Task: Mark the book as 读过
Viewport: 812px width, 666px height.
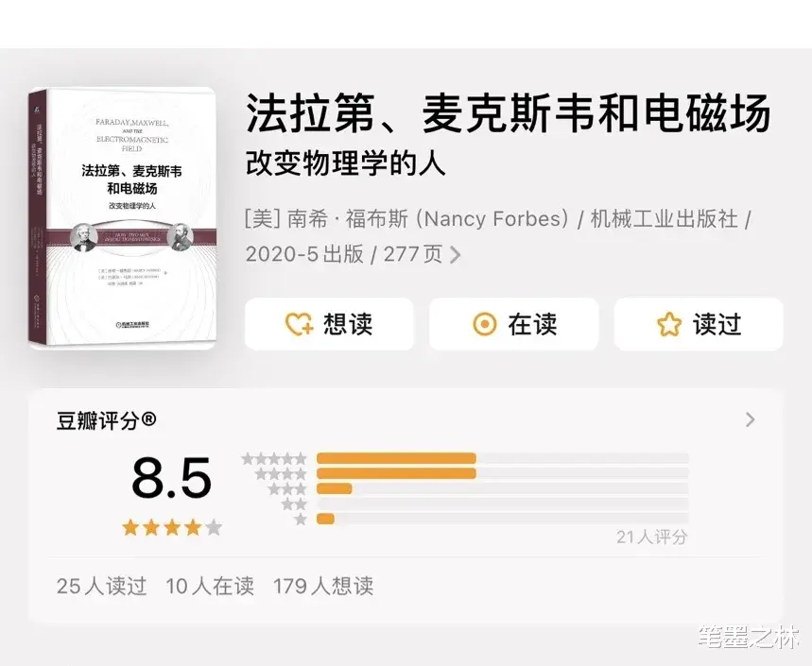Action: pos(699,324)
